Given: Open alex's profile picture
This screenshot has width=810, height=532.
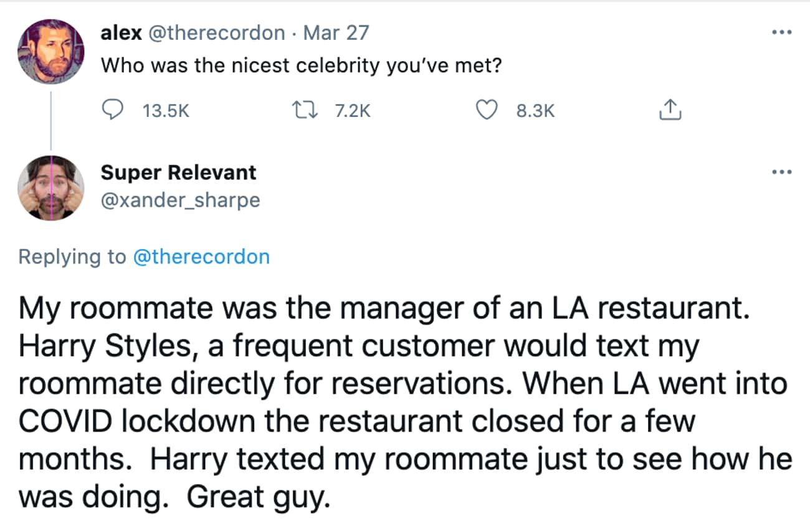Looking at the screenshot, I should pyautogui.click(x=50, y=51).
